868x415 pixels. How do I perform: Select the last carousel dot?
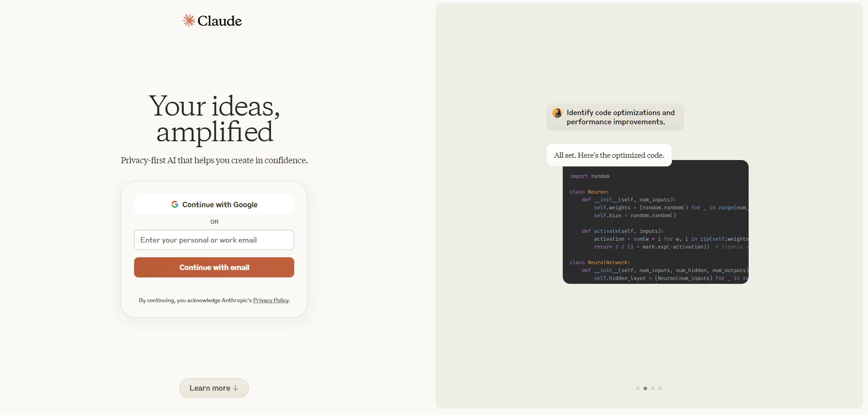(x=660, y=388)
